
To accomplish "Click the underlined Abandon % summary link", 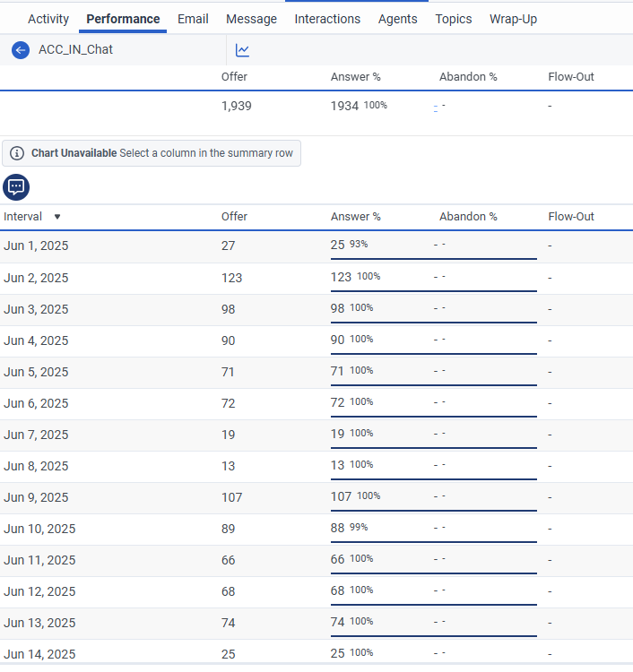I will click(x=436, y=107).
